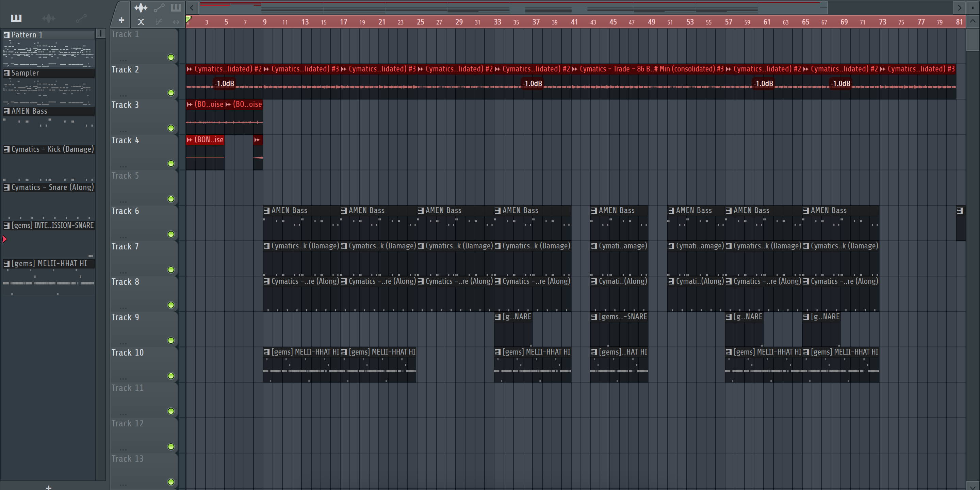Open menu of first Cymatics..k (Damage) clip on Track 7

[267, 246]
